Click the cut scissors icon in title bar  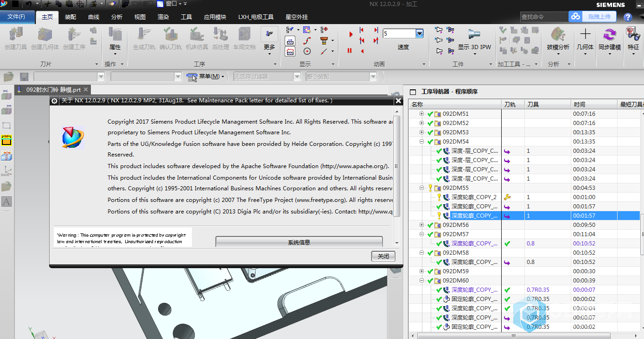[x=48, y=4]
